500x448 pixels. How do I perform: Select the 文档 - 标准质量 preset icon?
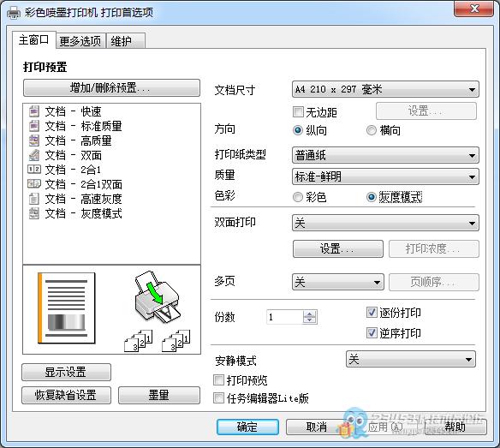pos(33,126)
